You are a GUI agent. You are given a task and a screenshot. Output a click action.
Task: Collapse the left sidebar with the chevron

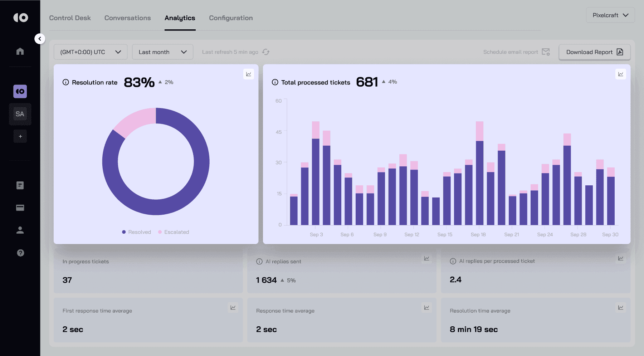[39, 38]
